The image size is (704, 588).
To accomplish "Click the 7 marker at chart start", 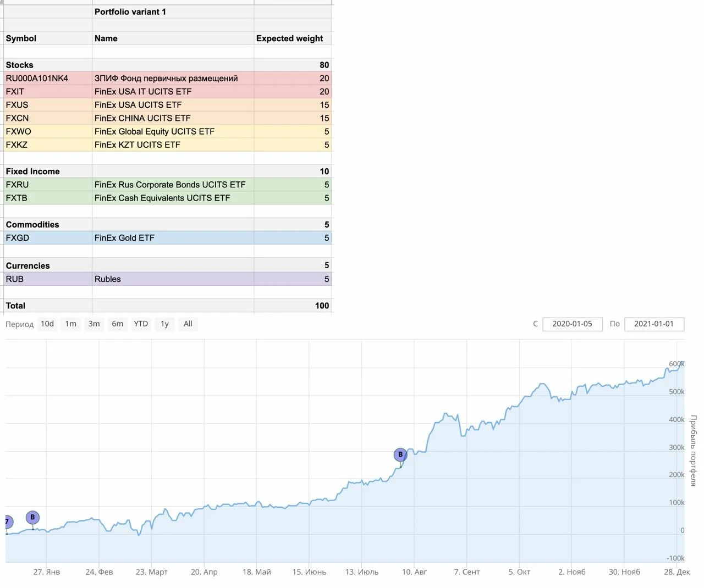I will 7,522.
